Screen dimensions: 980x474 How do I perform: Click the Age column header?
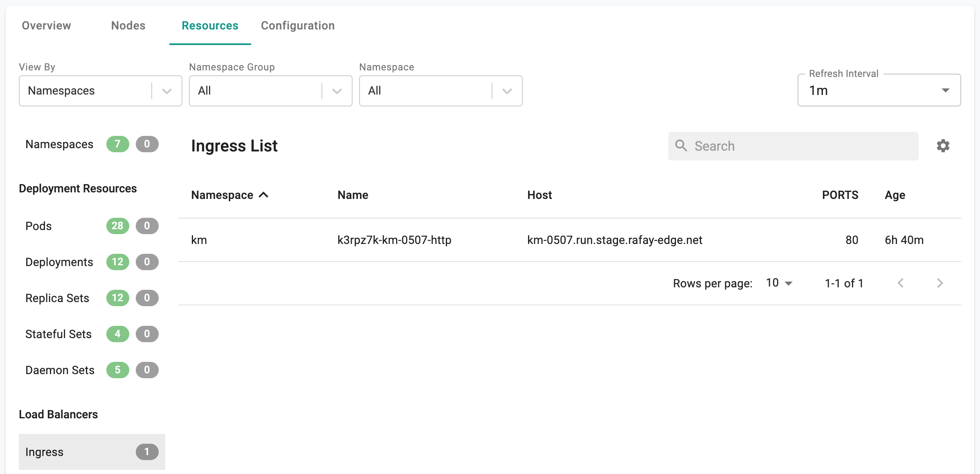[895, 195]
